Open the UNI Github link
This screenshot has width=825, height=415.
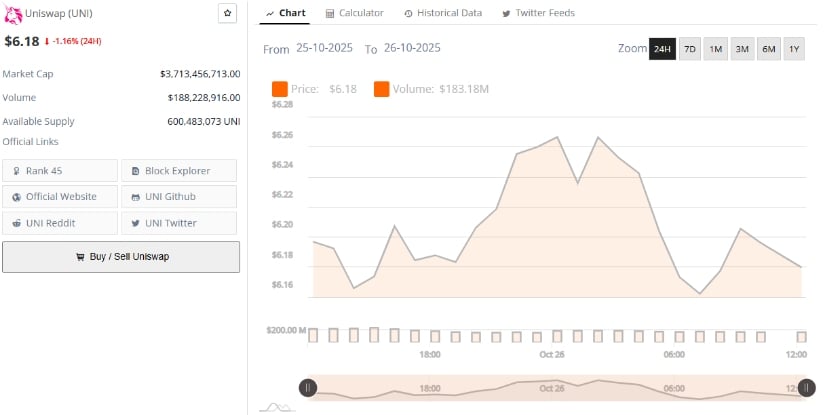tap(179, 197)
